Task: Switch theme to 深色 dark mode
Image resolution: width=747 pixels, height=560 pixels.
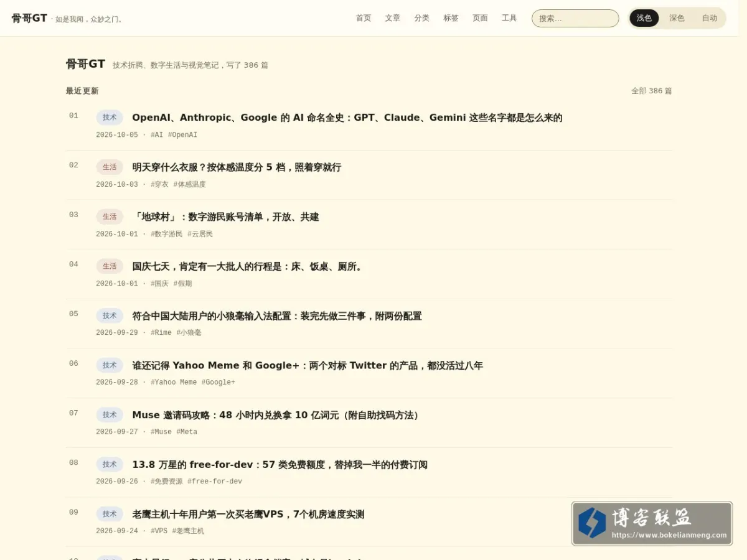Action: [677, 18]
